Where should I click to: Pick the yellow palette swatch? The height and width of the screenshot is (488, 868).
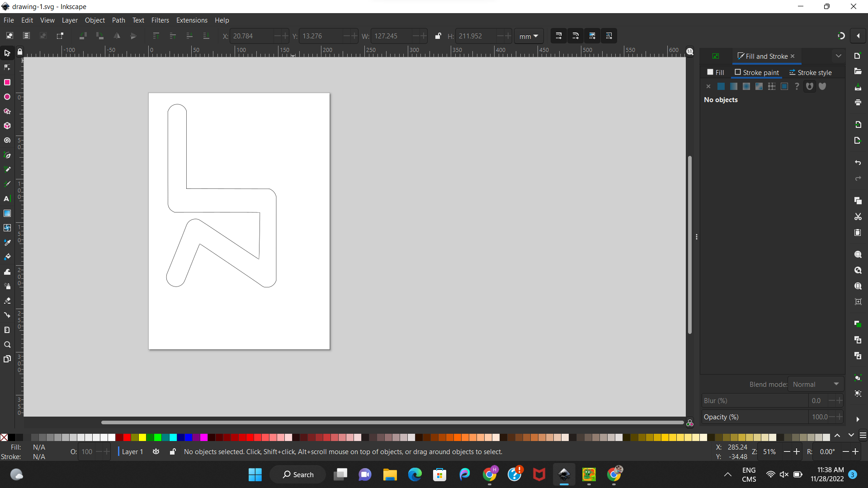pyautogui.click(x=142, y=437)
